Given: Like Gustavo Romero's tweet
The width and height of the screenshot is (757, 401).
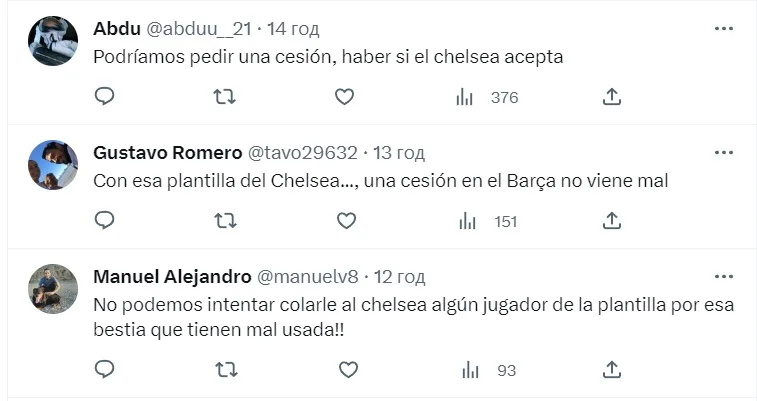Looking at the screenshot, I should coord(344,221).
